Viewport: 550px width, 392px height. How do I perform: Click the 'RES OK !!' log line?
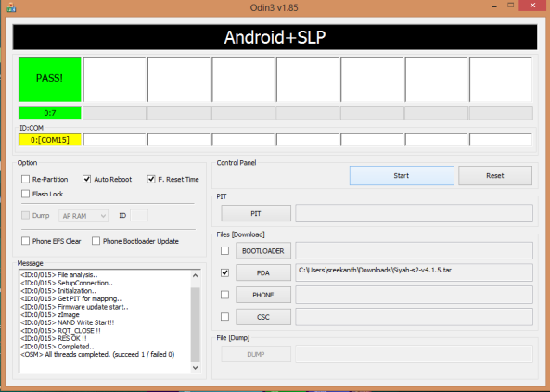53,338
